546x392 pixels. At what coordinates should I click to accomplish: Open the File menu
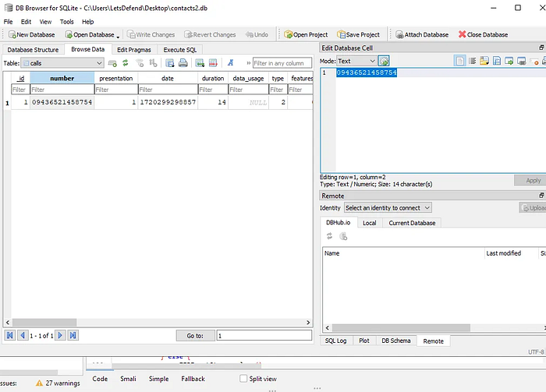pos(8,22)
